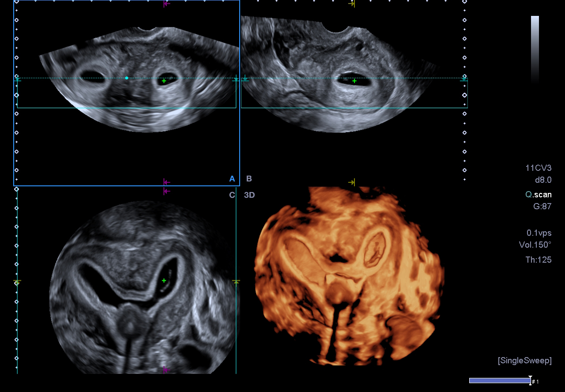Click the volume cine progress bar
The width and height of the screenshot is (565, 392).
coord(500,381)
